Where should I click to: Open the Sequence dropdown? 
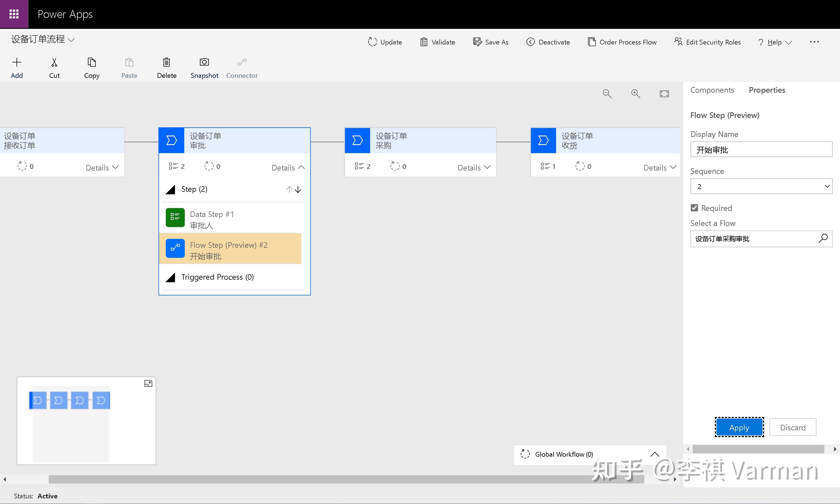(761, 186)
